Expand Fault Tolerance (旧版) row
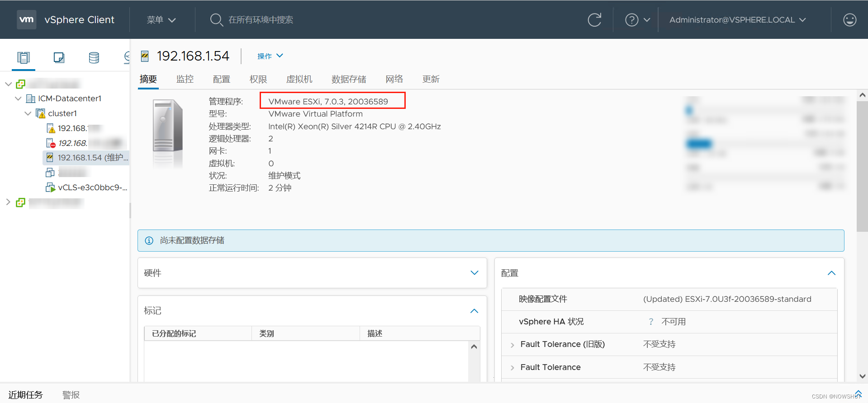Viewport: 868px width, 403px height. (512, 345)
